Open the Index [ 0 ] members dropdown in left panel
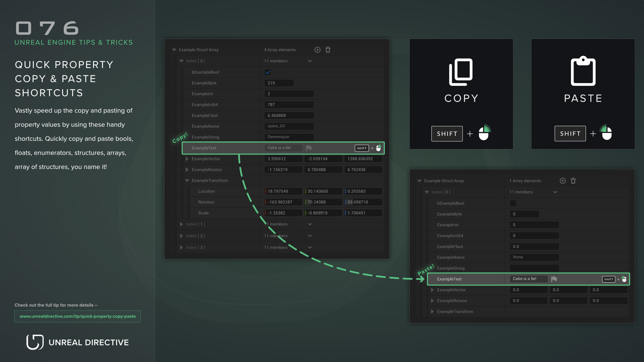This screenshot has height=362, width=644. 310,61
